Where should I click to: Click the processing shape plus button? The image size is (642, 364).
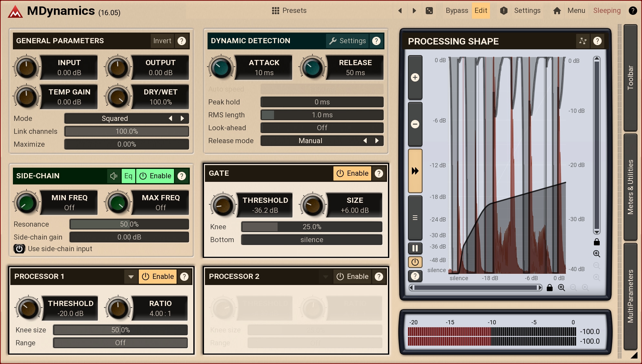tap(415, 77)
